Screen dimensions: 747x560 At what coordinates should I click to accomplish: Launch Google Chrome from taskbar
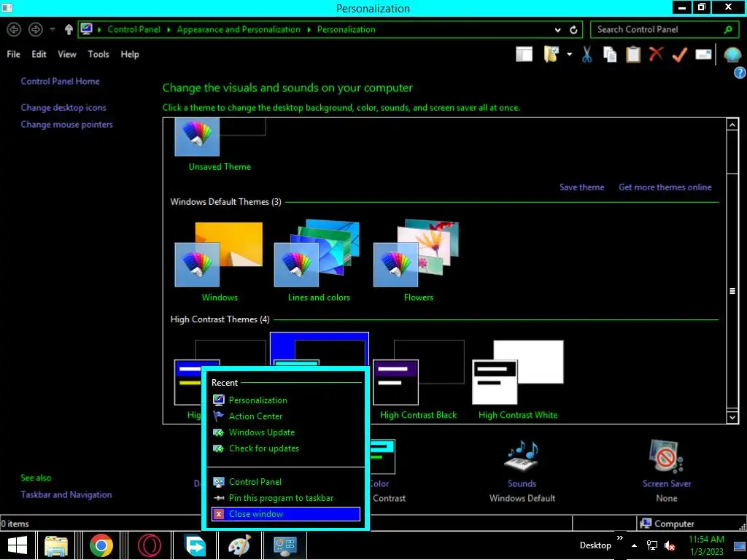click(x=101, y=545)
